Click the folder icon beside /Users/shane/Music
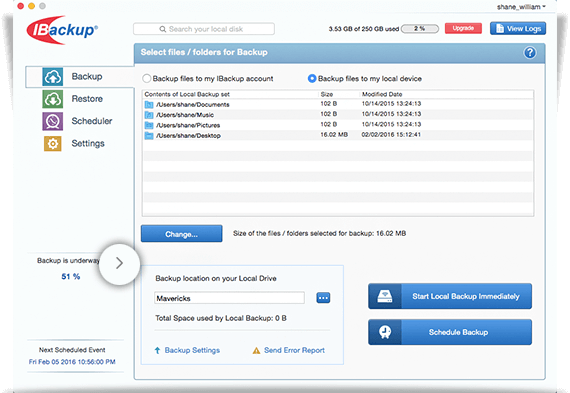Image resolution: width=570 pixels, height=393 pixels. pos(149,115)
